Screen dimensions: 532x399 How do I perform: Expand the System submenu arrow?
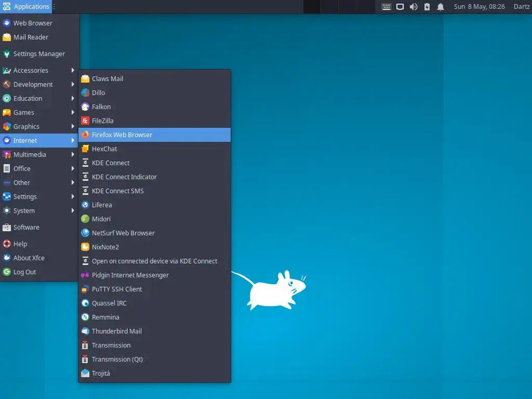click(x=73, y=211)
